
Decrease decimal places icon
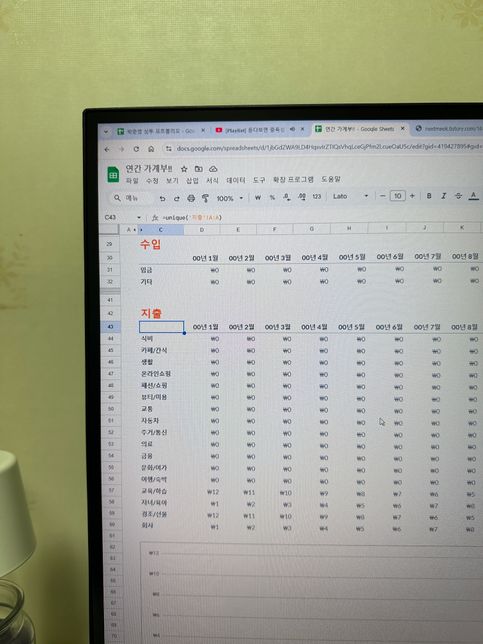tap(287, 197)
